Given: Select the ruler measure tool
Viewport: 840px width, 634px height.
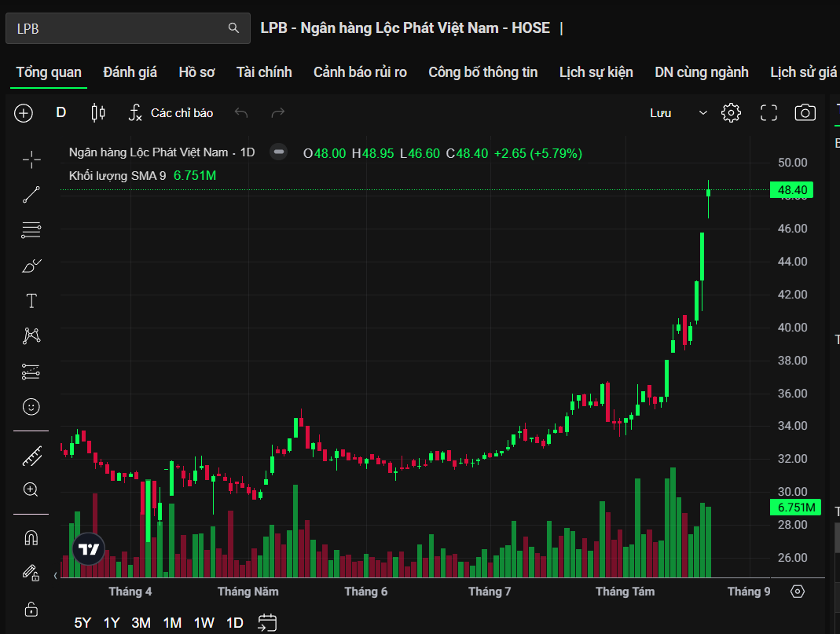Looking at the screenshot, I should (31, 456).
